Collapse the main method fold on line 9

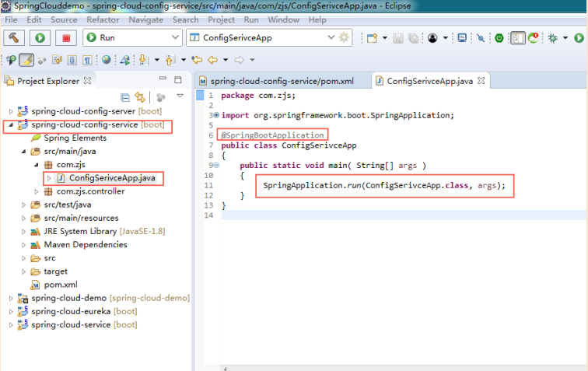point(216,166)
